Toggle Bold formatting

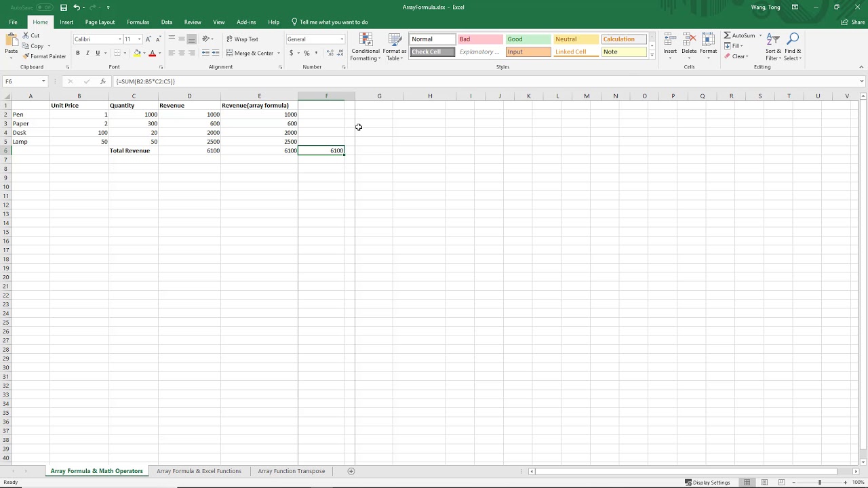point(77,53)
